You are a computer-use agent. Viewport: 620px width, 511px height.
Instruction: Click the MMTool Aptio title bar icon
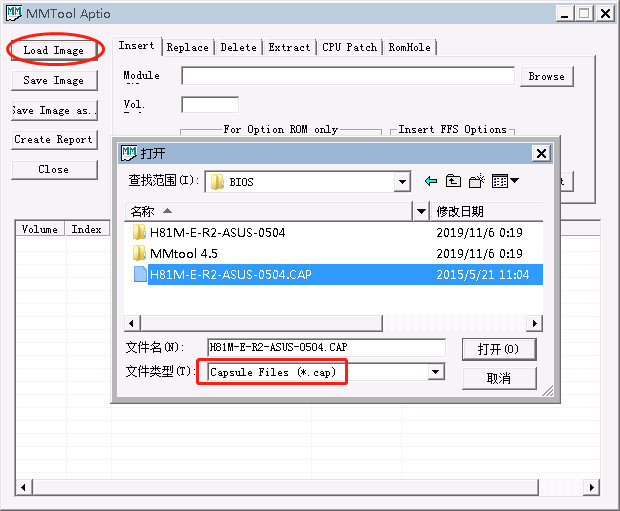point(14,13)
